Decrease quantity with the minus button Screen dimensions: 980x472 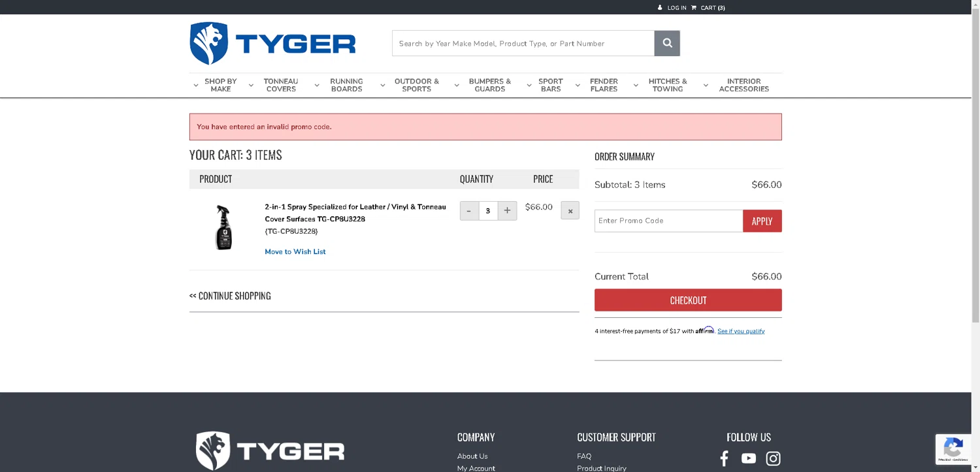pyautogui.click(x=469, y=211)
